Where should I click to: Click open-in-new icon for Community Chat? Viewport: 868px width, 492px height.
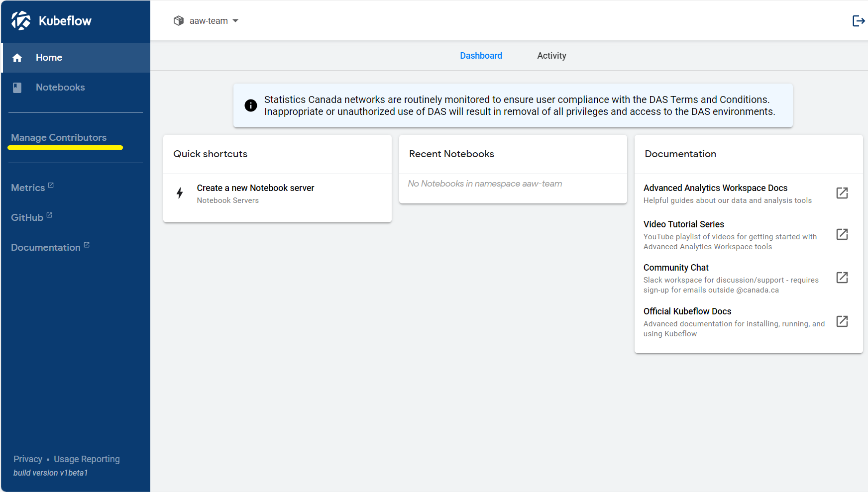(842, 278)
